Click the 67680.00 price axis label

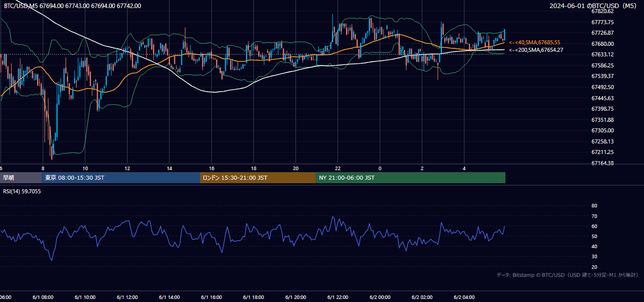pyautogui.click(x=602, y=44)
